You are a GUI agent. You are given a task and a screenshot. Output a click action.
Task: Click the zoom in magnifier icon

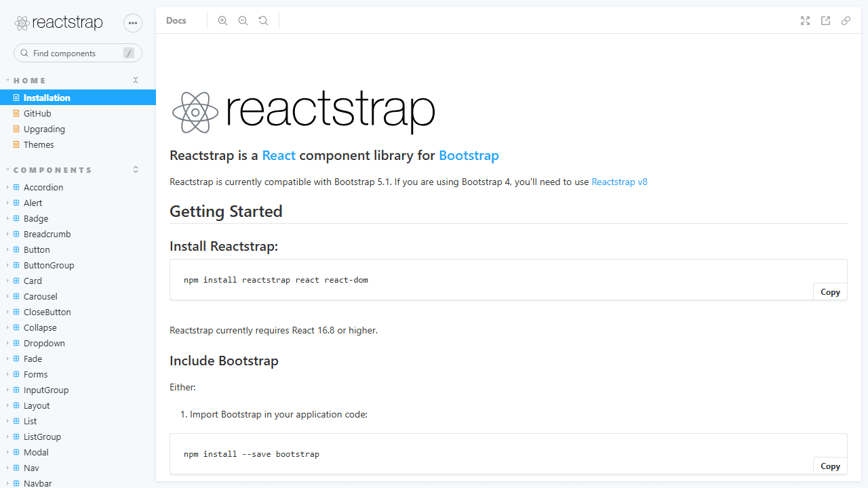pos(222,21)
